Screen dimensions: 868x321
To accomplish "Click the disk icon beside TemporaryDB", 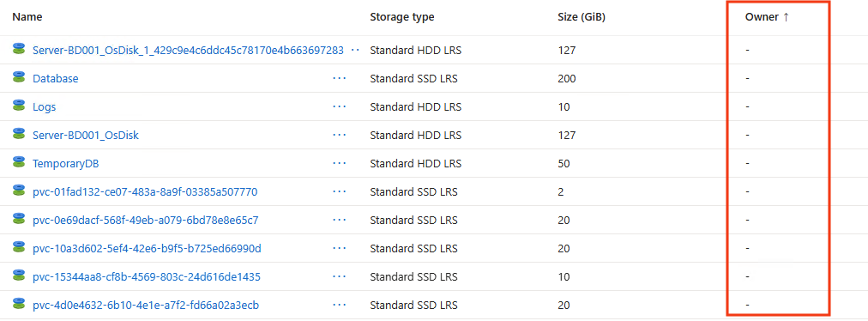I will [20, 162].
